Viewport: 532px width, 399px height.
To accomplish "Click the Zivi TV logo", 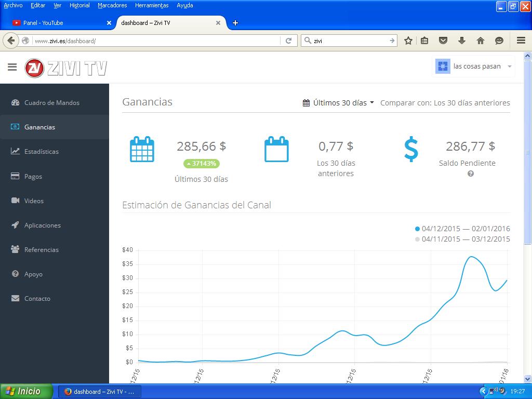I will tap(66, 68).
